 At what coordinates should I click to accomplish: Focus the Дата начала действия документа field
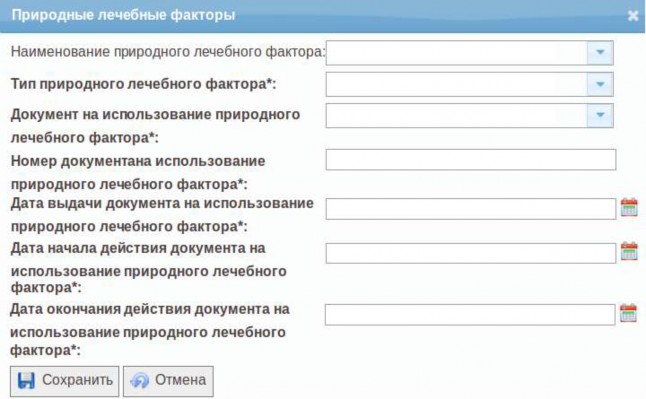[471, 253]
